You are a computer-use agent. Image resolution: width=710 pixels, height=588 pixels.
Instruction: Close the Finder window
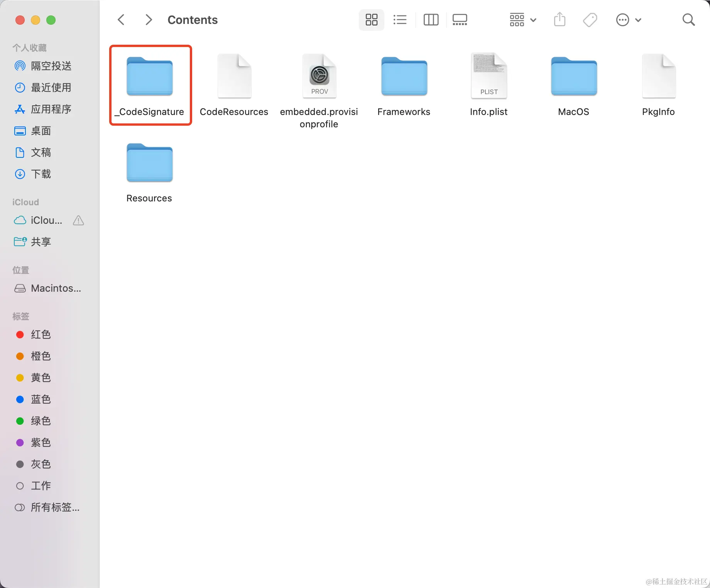pos(20,20)
